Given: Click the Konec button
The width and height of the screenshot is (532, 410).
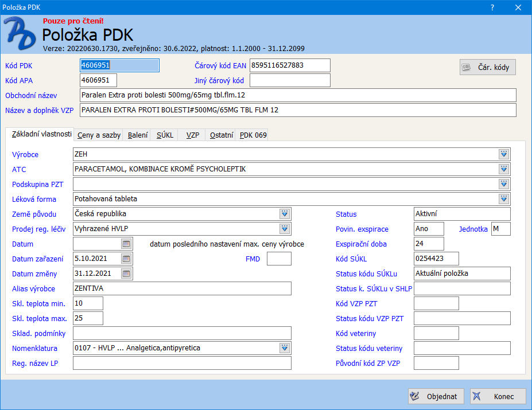Looking at the screenshot, I should [x=498, y=396].
